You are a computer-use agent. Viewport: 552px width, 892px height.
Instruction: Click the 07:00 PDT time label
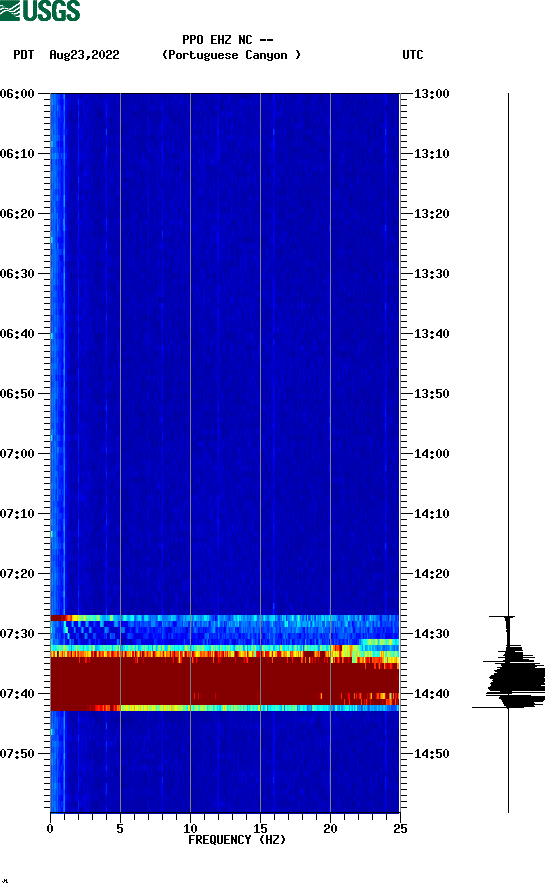[x=18, y=454]
